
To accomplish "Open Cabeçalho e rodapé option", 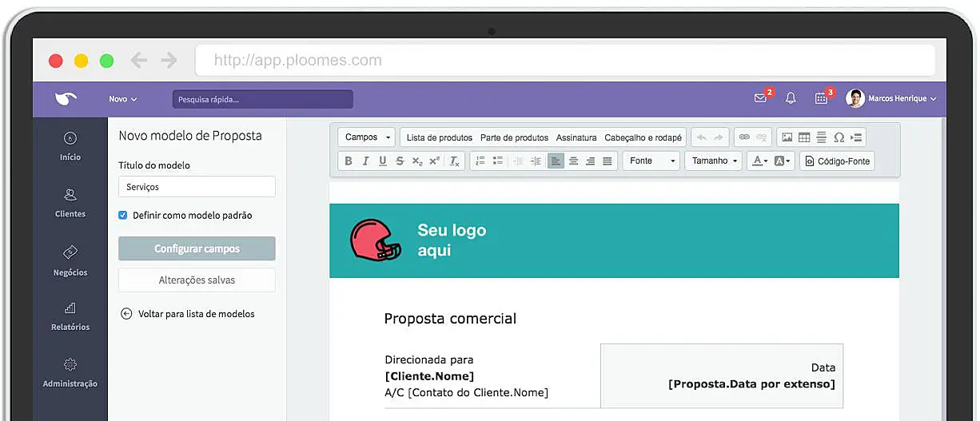I will pyautogui.click(x=643, y=137).
